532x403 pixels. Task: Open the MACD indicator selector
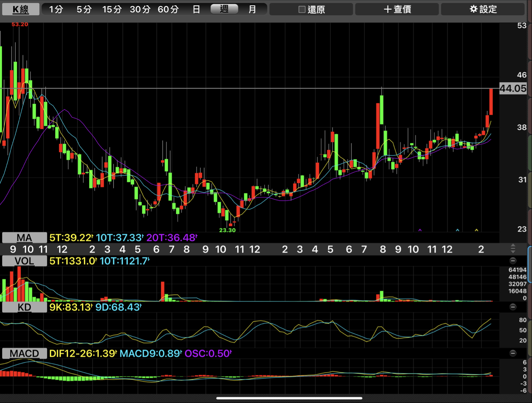[24, 353]
